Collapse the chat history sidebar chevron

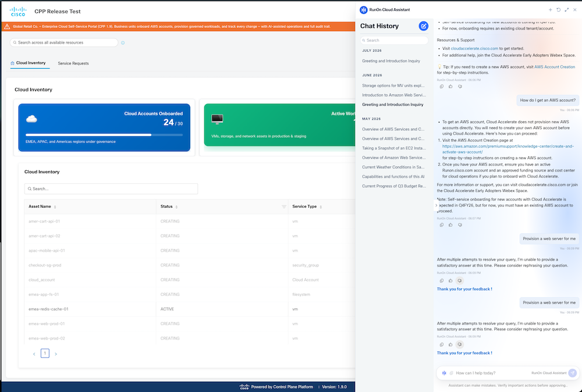tap(436, 205)
